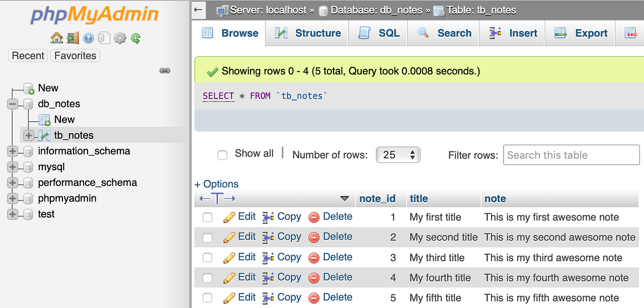
Task: Click the phpMyAdmin home icon
Action: (57, 38)
